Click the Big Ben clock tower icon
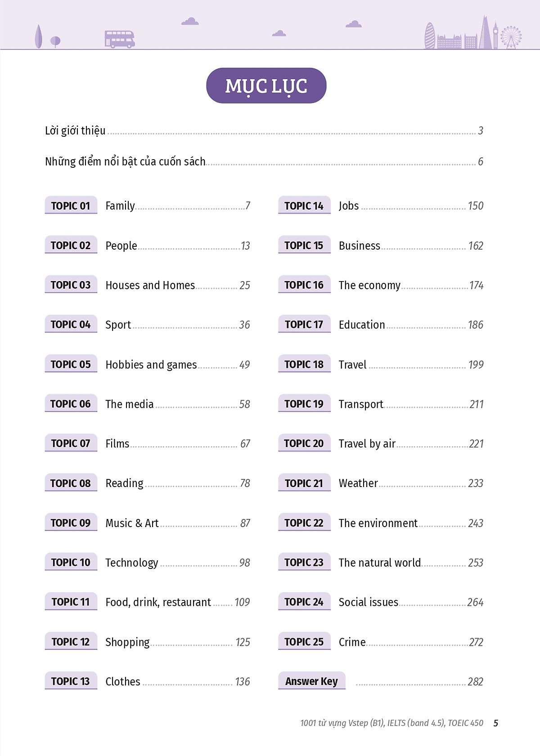Screen dimensions: 540x756 (495, 35)
